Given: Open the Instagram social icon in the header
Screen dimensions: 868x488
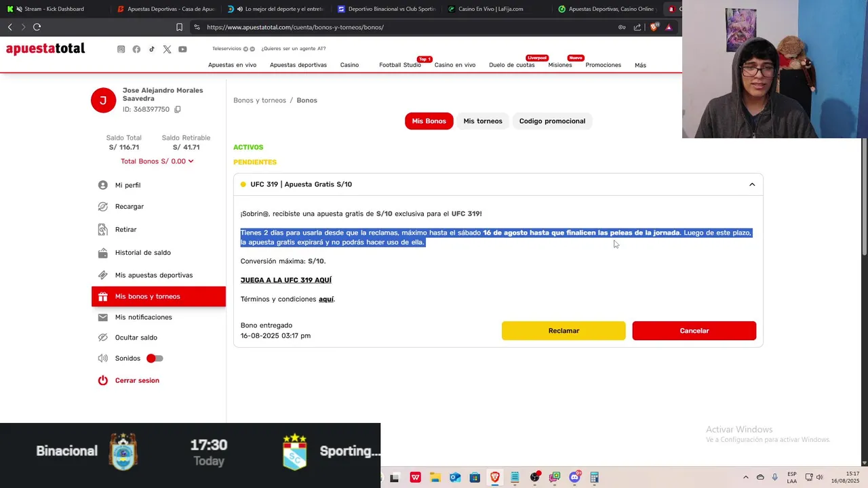Looking at the screenshot, I should click(121, 49).
